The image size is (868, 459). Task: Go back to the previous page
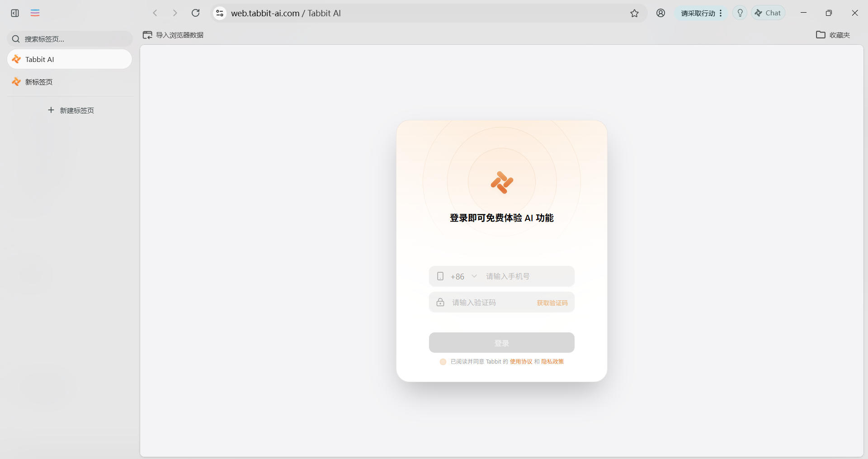[155, 13]
